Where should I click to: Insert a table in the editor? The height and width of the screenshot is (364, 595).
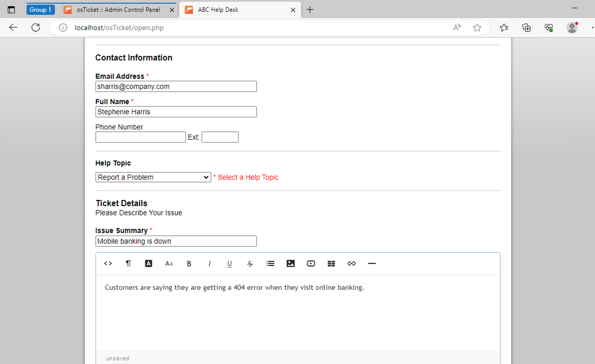(331, 263)
